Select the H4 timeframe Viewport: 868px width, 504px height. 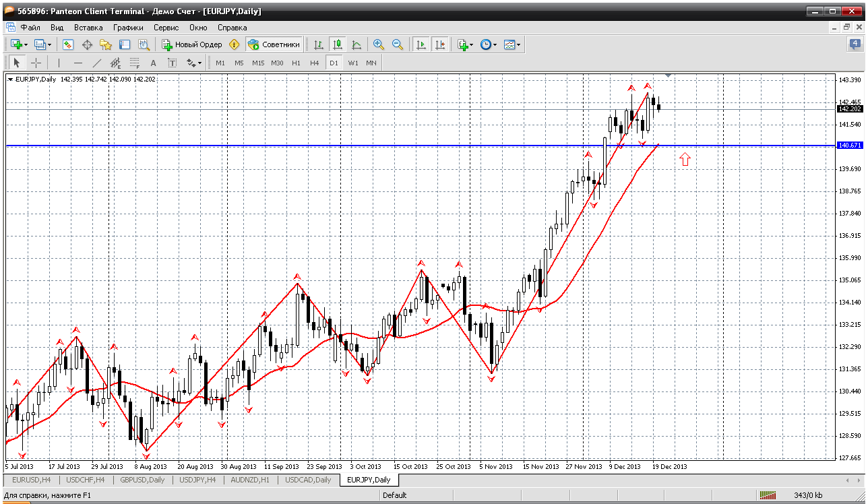tap(315, 63)
